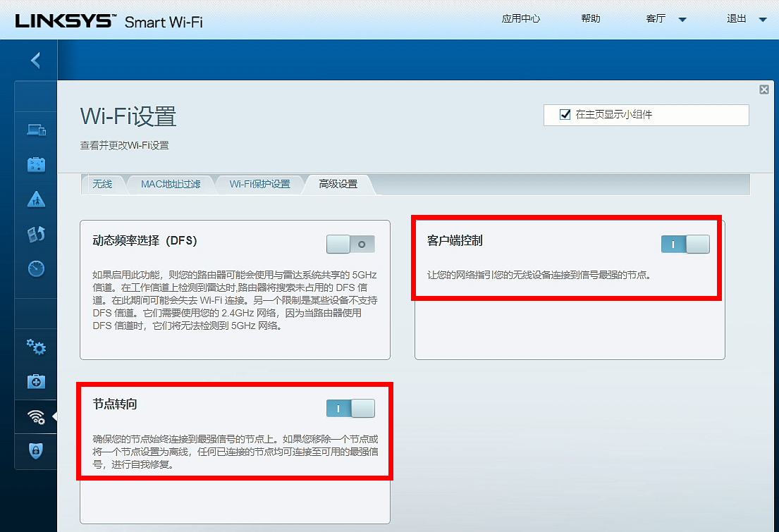
Task: Open the Media Prioritization settings
Action: [x=36, y=233]
